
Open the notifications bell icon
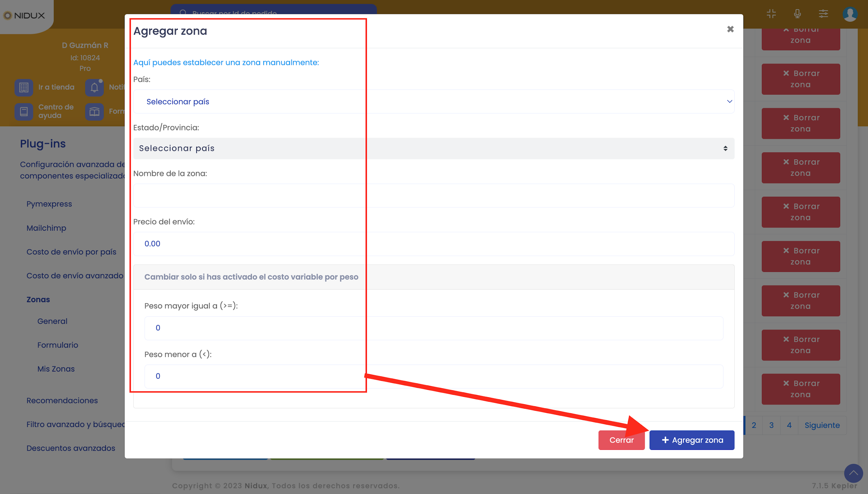point(94,87)
